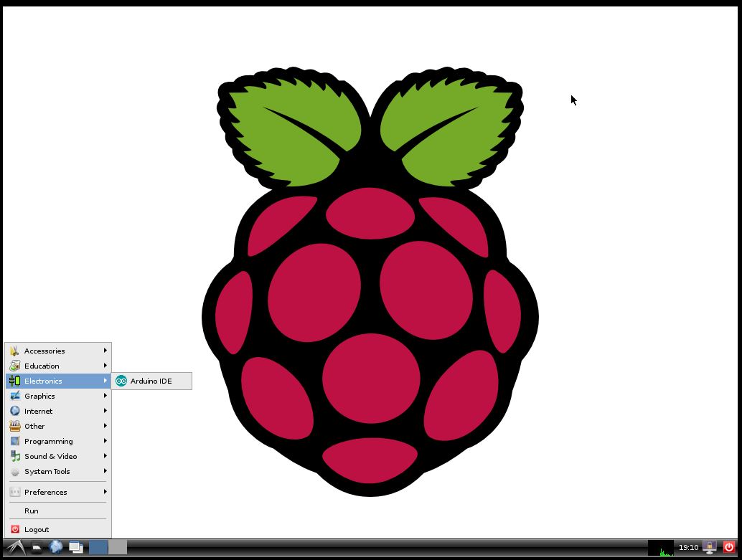Expand the Sound & Video submenu arrow
The width and height of the screenshot is (742, 560).
click(x=105, y=456)
